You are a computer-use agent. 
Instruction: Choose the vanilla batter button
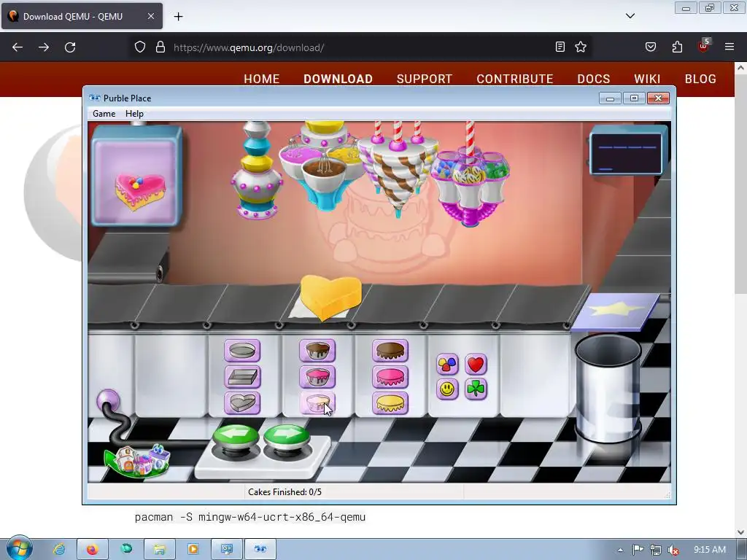pyautogui.click(x=317, y=402)
